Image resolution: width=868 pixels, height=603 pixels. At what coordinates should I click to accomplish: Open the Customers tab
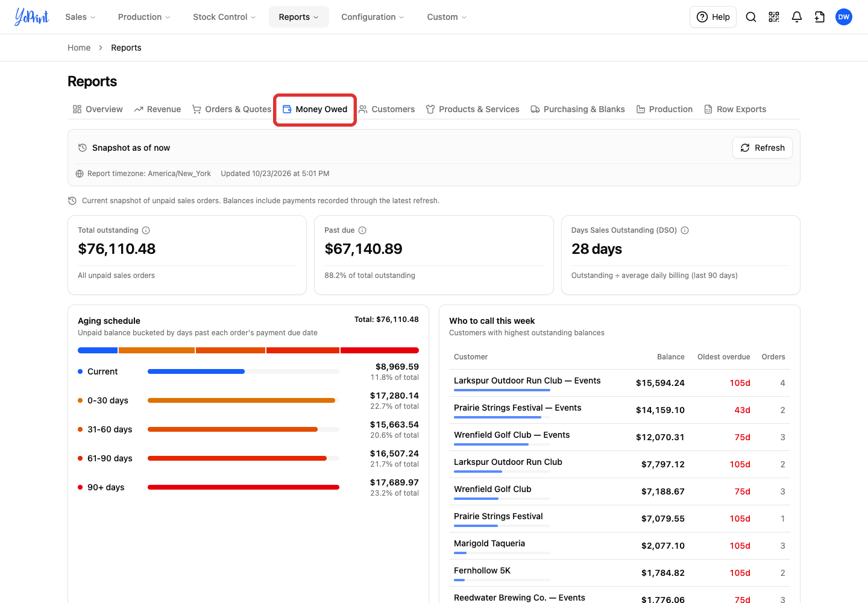click(x=386, y=109)
